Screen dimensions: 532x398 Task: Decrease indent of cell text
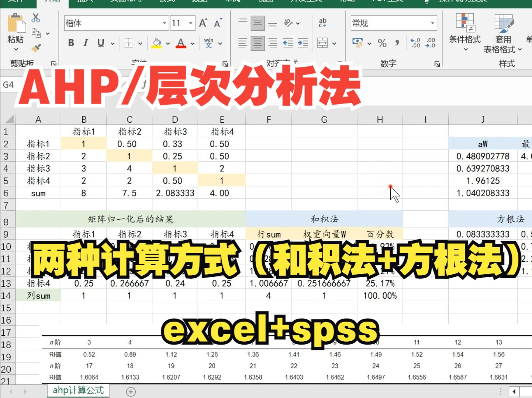coord(288,43)
